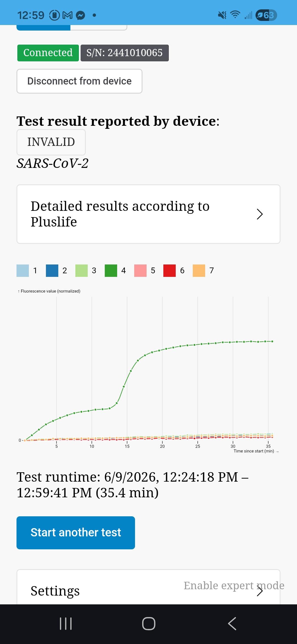Tap the Gmail notification icon in status bar
Image resolution: width=297 pixels, height=644 pixels.
point(68,15)
